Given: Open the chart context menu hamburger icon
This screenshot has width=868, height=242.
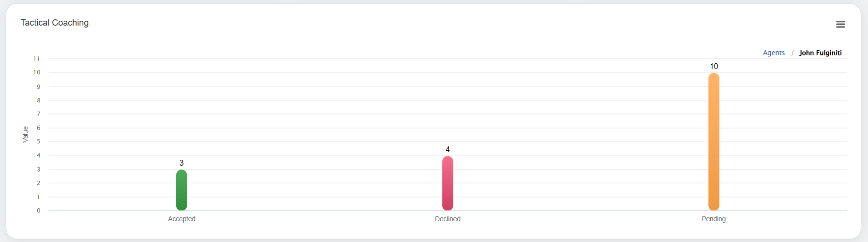Looking at the screenshot, I should 840,24.
